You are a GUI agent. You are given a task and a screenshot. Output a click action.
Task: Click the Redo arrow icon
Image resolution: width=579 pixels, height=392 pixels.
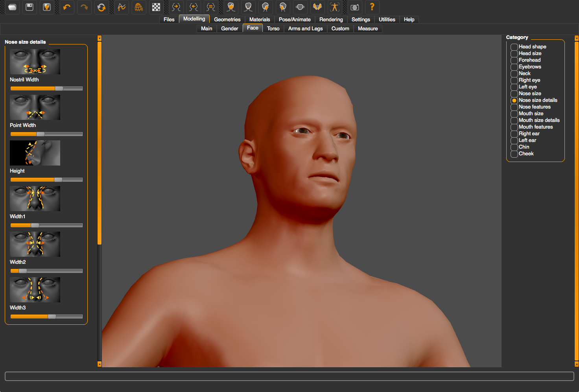point(84,7)
